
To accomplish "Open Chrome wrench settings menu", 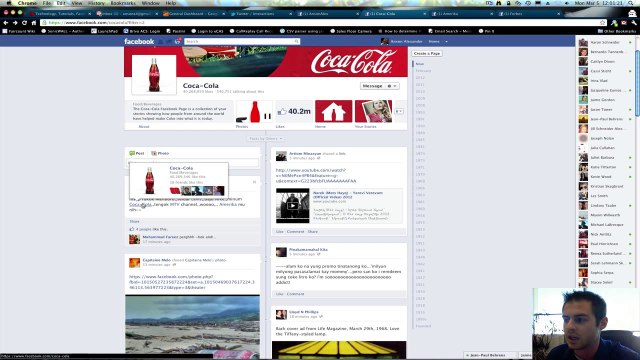I will [634, 23].
